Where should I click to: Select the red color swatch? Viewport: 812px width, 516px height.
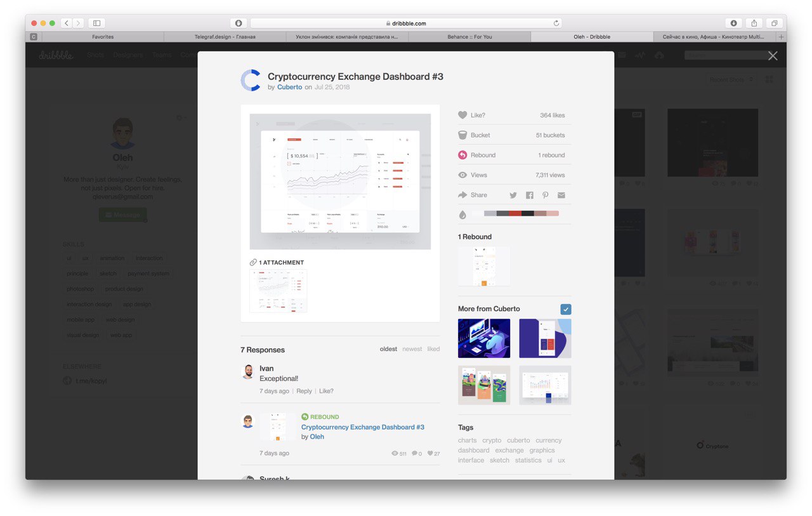pyautogui.click(x=514, y=213)
